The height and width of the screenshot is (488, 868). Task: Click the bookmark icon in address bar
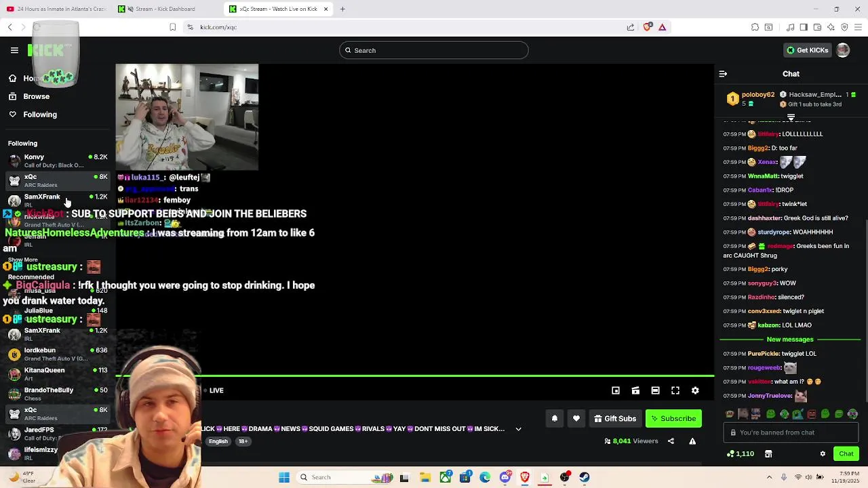click(x=173, y=27)
